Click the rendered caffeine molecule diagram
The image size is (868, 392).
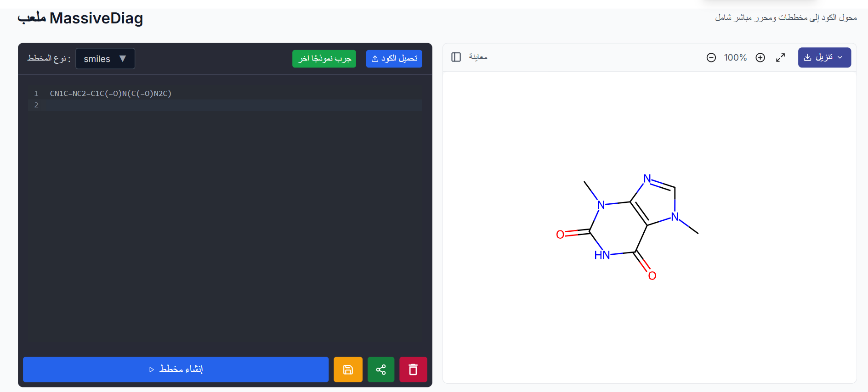point(627,228)
